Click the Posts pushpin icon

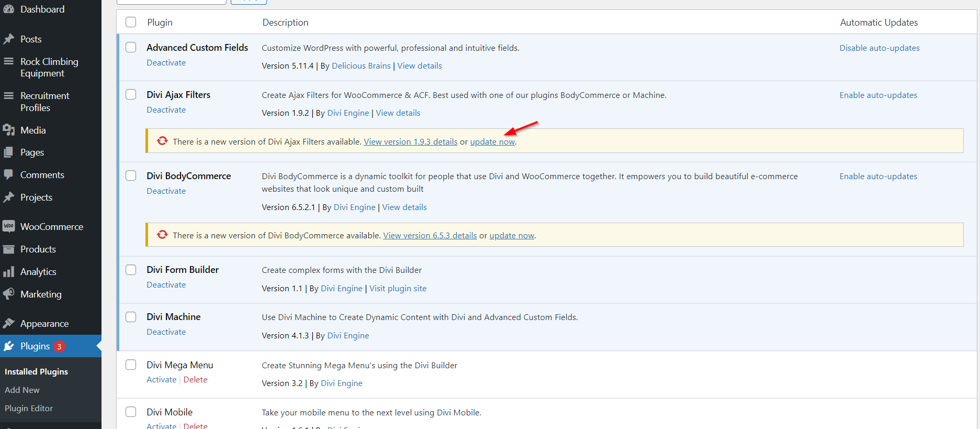tap(9, 39)
